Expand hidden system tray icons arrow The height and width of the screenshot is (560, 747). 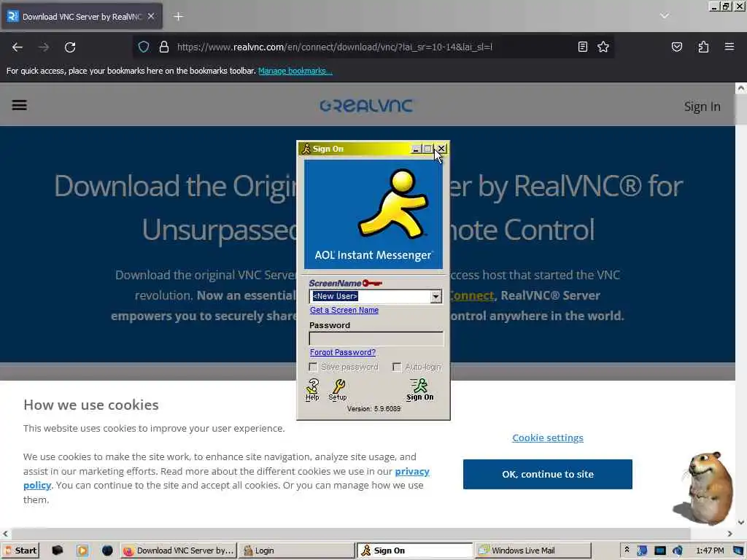pyautogui.click(x=627, y=550)
